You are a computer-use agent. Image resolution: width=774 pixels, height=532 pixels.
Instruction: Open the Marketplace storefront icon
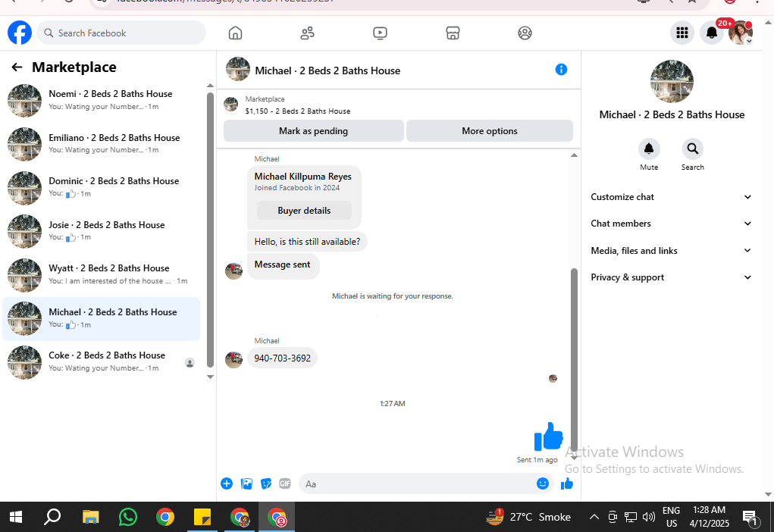pos(453,33)
